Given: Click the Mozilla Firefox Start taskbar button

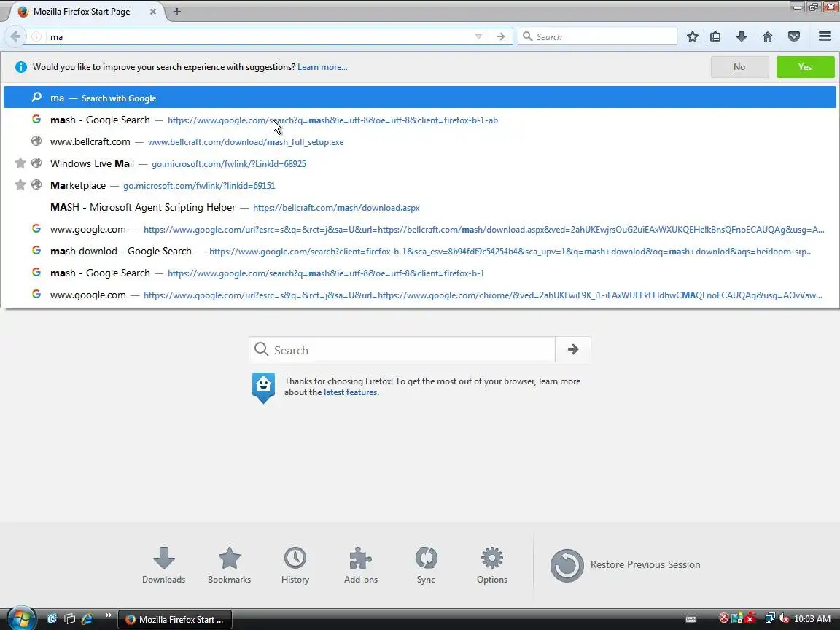Looking at the screenshot, I should 175,619.
